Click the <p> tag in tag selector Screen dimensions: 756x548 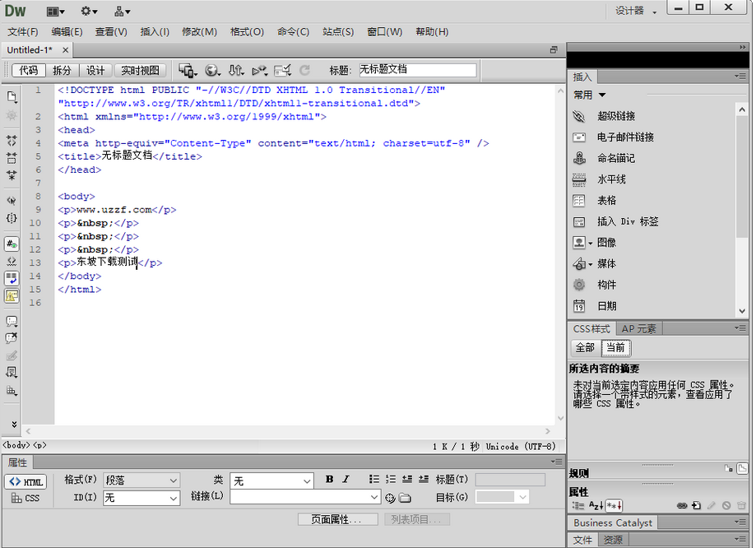(x=39, y=445)
